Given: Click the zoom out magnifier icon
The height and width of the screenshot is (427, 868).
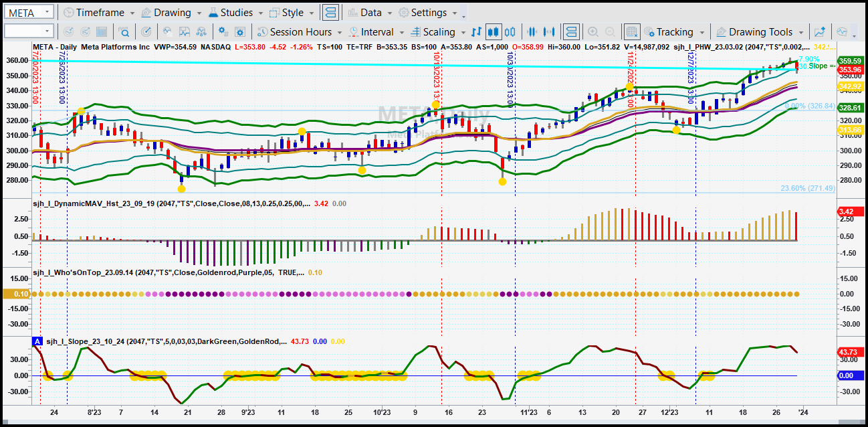Looking at the screenshot, I should pyautogui.click(x=610, y=31).
